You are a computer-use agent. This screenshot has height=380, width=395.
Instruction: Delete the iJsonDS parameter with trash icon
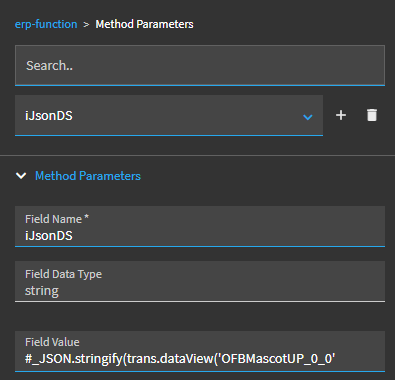click(x=372, y=115)
